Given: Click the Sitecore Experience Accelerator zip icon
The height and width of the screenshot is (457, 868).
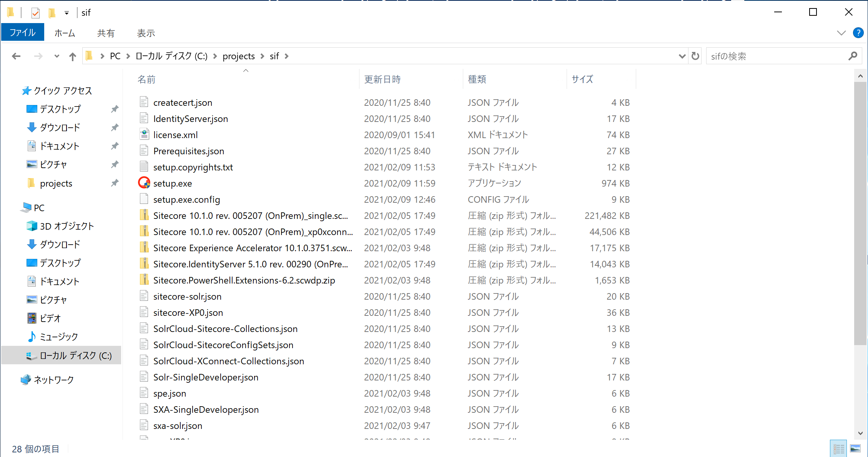Looking at the screenshot, I should click(144, 247).
